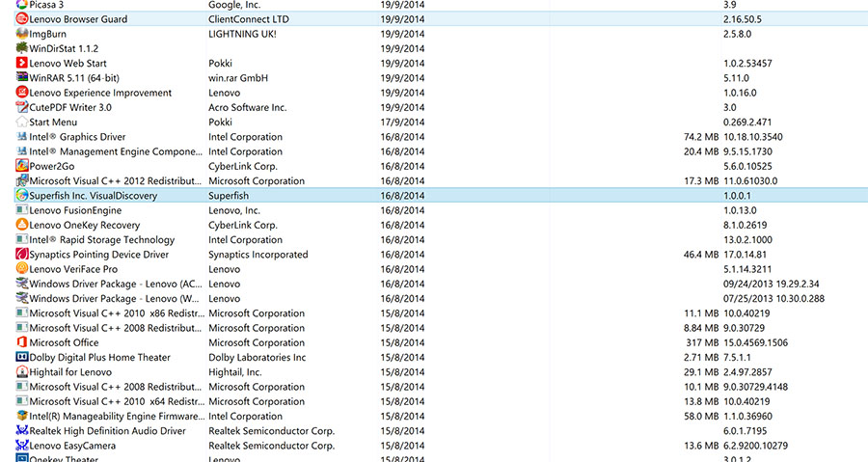Click publisher win.rar GmbH

tap(238, 78)
